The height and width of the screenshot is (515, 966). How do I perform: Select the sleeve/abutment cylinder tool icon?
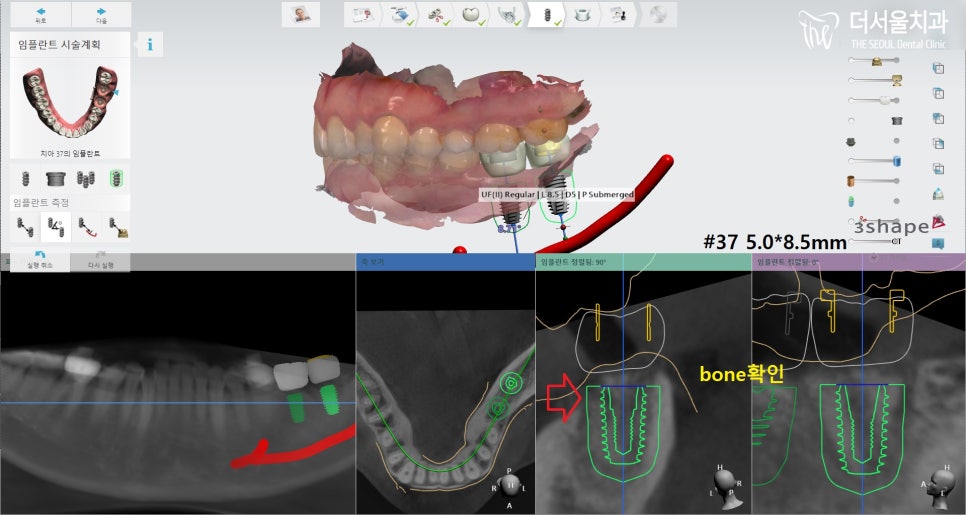(56, 179)
